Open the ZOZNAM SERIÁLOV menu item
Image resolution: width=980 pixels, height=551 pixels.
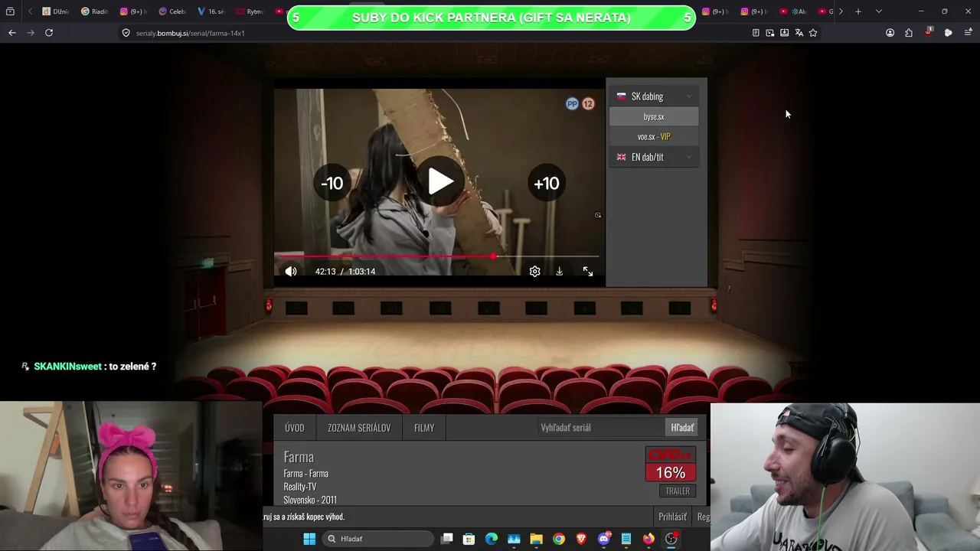pyautogui.click(x=359, y=428)
